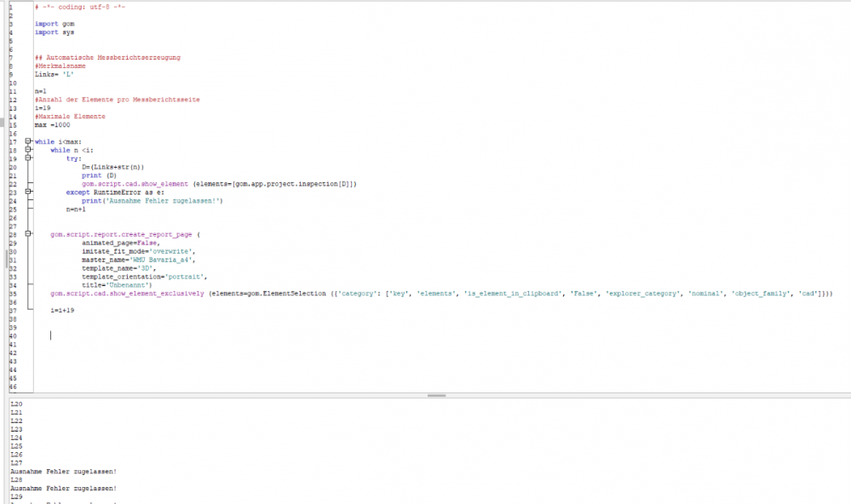Click line number 15 in the gutter
This screenshot has width=851, height=504.
(12, 125)
